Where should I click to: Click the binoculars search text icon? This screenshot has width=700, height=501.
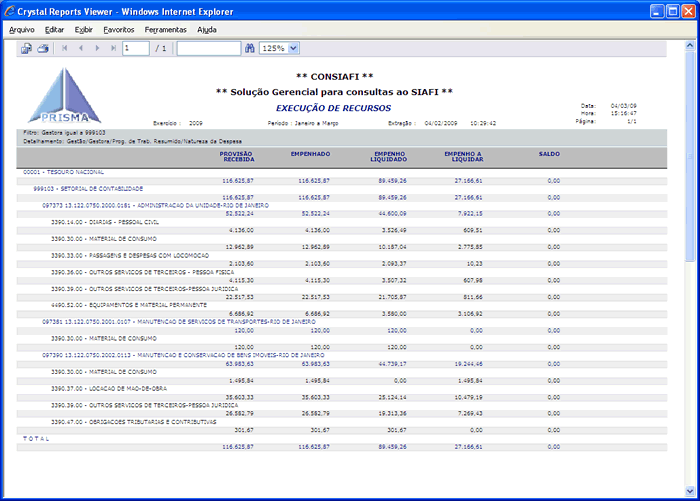tap(250, 48)
